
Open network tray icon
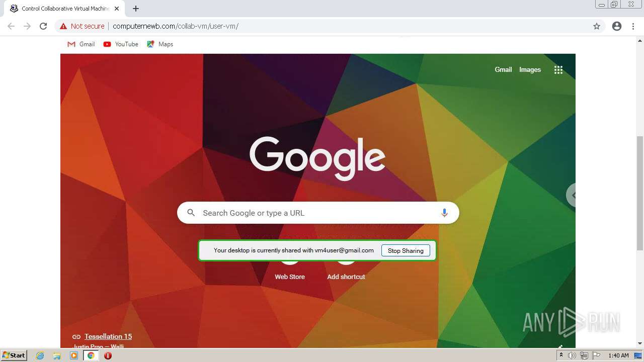pos(584,355)
